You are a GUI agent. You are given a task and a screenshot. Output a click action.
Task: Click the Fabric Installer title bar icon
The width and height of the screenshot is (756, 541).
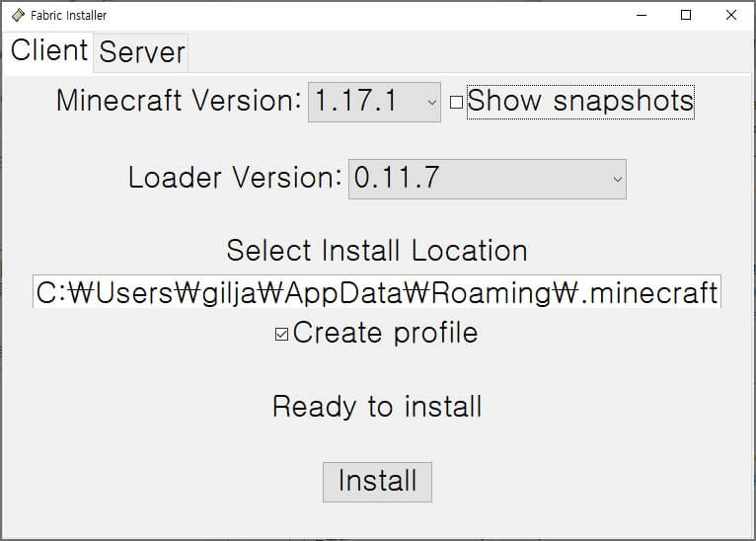coord(18,16)
